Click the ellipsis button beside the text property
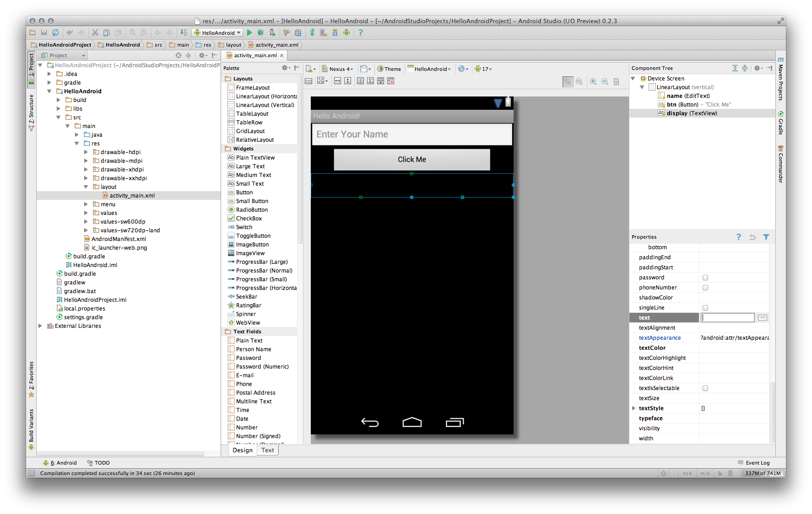 point(763,318)
